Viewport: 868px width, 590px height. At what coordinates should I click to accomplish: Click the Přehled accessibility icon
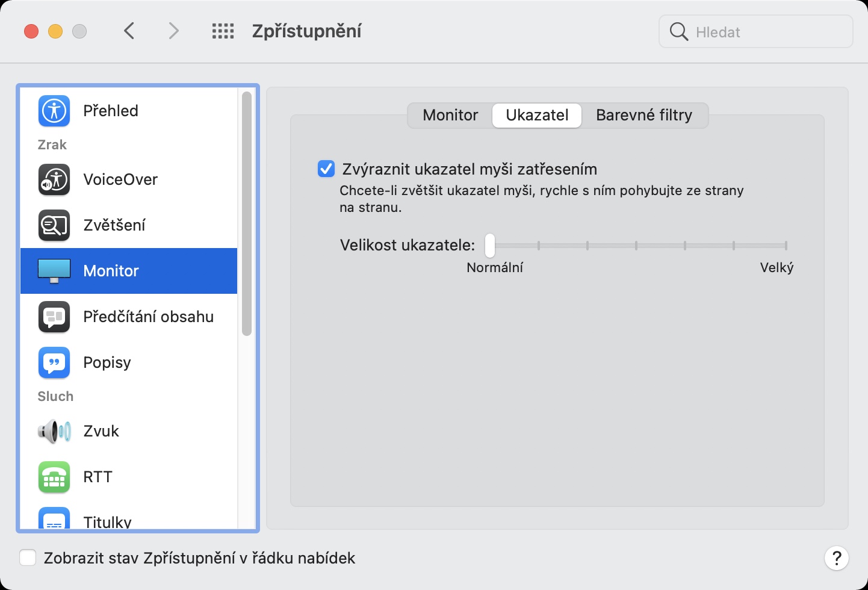pyautogui.click(x=54, y=111)
